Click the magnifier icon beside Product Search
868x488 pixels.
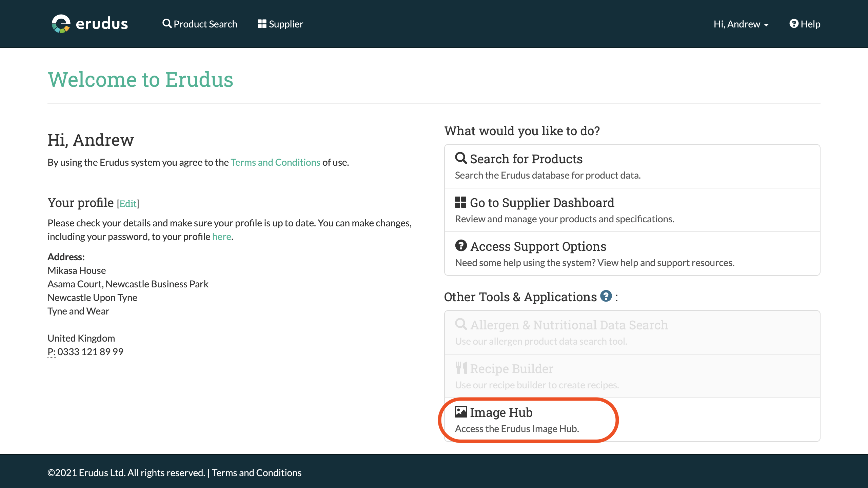point(167,24)
